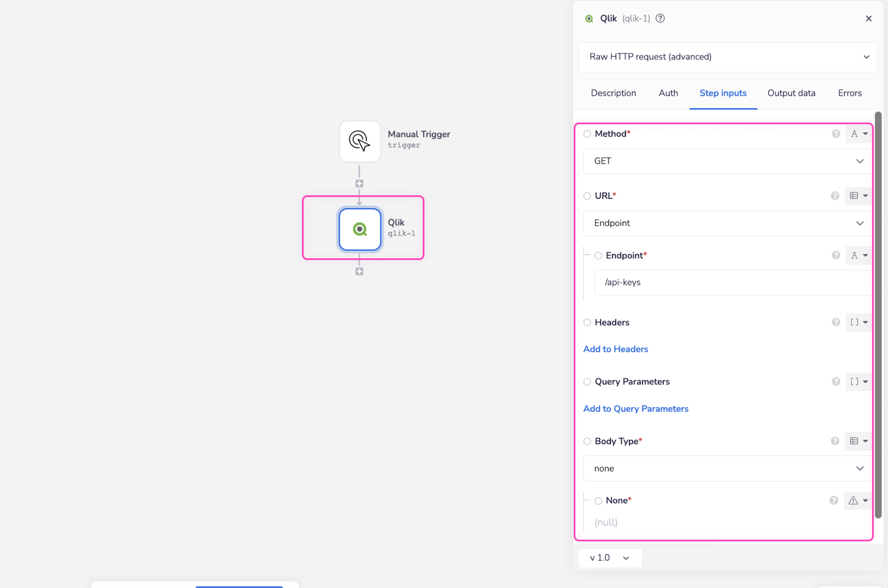The width and height of the screenshot is (888, 588).
Task: Click the Add to Headers link
Action: pyautogui.click(x=615, y=349)
